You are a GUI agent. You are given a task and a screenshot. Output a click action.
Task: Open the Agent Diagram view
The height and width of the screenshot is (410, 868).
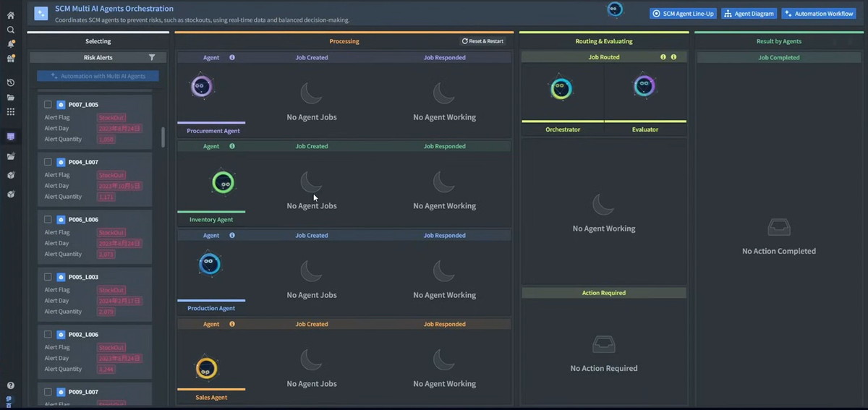click(x=749, y=13)
